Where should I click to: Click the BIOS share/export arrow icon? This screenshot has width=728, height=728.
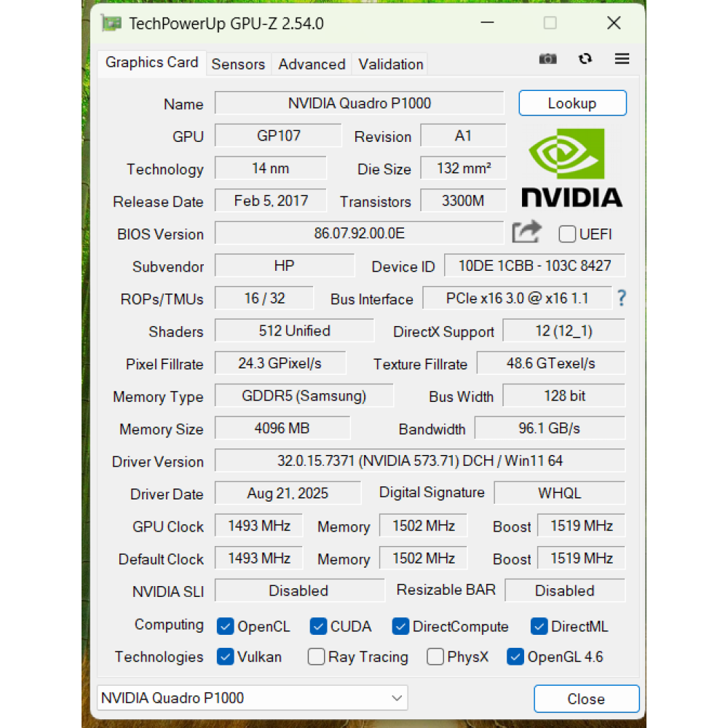[526, 232]
